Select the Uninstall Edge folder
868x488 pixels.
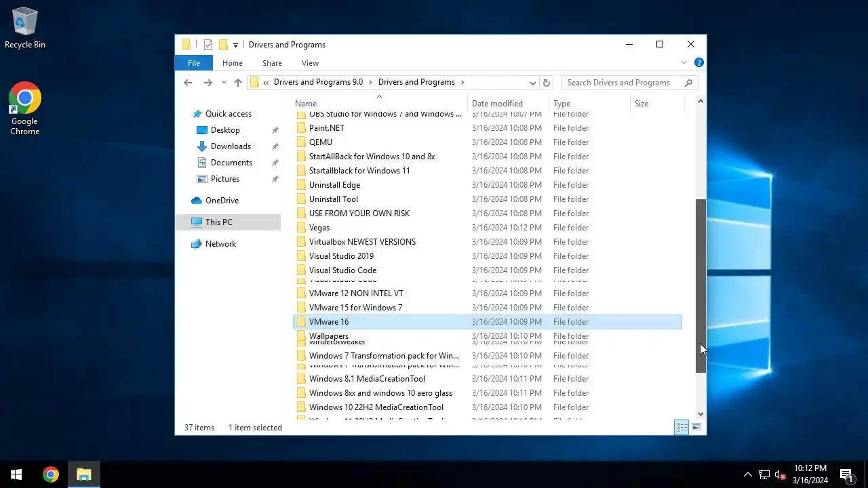coord(487,185)
